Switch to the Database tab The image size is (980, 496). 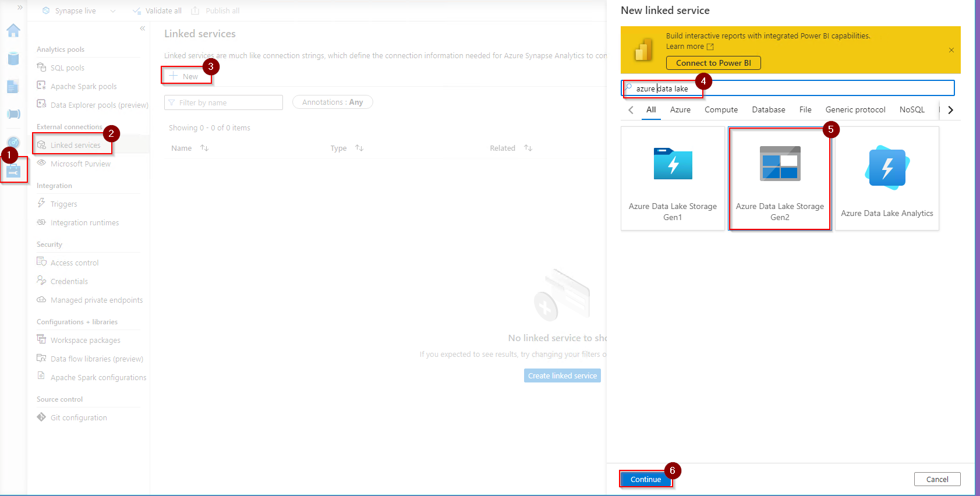pyautogui.click(x=768, y=109)
